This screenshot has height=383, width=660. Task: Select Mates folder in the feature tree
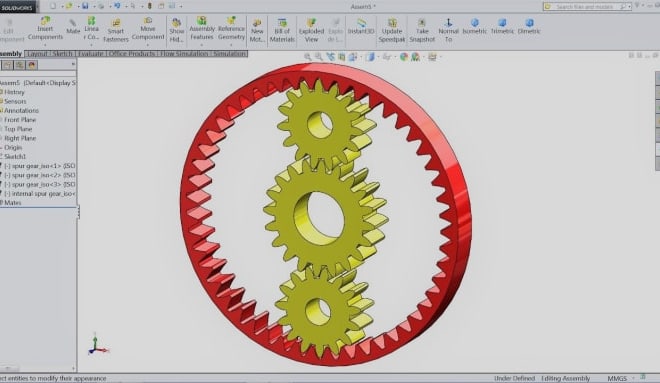point(12,202)
